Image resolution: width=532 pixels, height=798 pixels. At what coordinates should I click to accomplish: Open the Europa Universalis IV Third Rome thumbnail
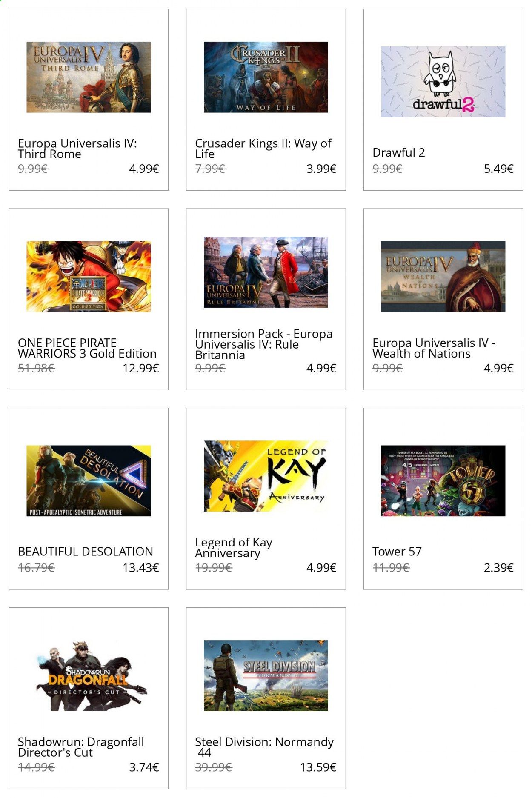(x=89, y=77)
